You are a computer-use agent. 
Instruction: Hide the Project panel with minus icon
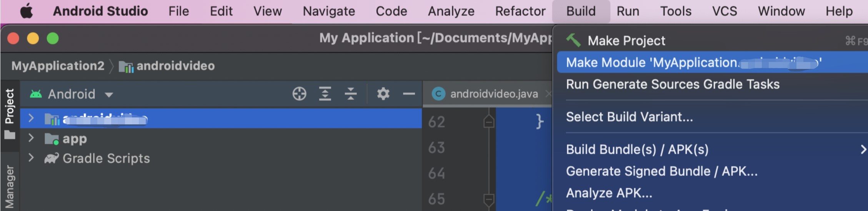point(408,94)
